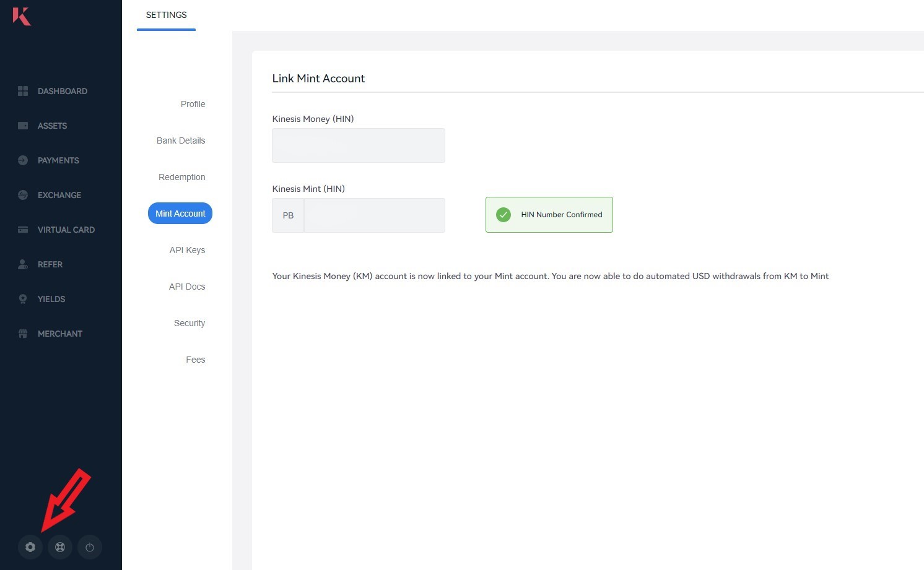Image resolution: width=924 pixels, height=570 pixels.
Task: Open the Yields section
Action: 51,299
